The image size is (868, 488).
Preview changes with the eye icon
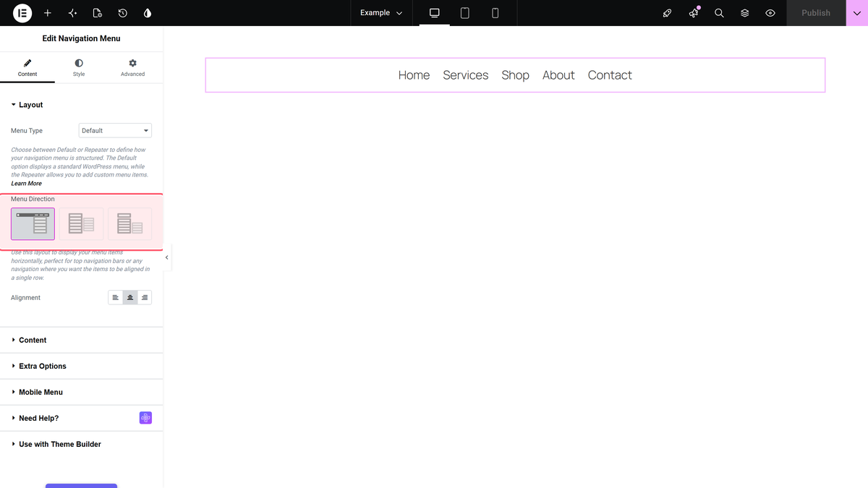tap(770, 13)
